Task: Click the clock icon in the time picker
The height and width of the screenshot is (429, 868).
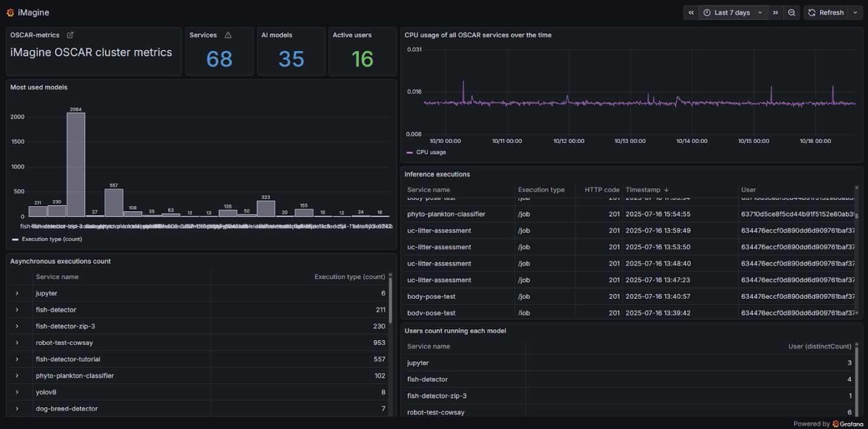Action: 707,12
